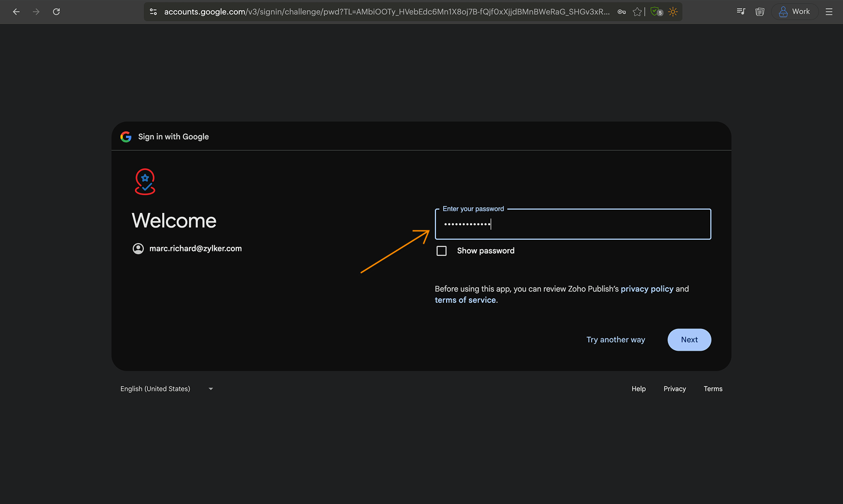Click the browser address bar URL
The image size is (843, 504).
point(386,12)
